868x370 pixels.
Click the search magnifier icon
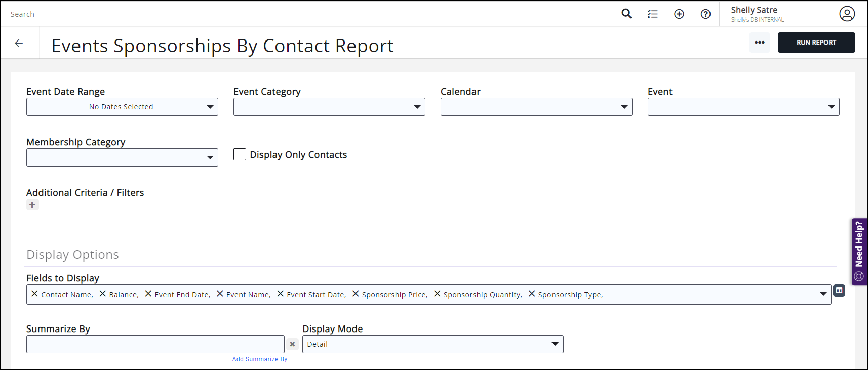point(626,14)
